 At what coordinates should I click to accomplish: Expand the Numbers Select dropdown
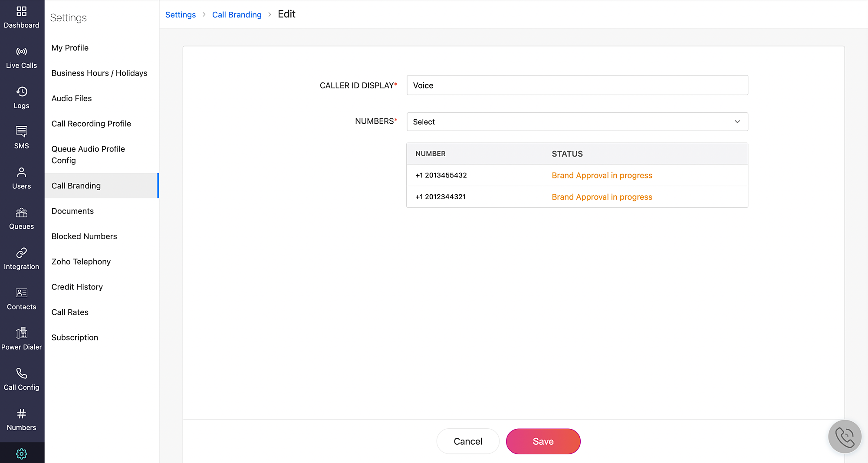coord(577,121)
